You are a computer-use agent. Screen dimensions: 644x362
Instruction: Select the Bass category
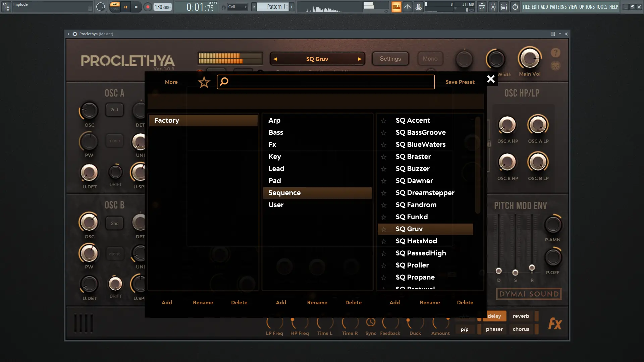click(x=276, y=132)
